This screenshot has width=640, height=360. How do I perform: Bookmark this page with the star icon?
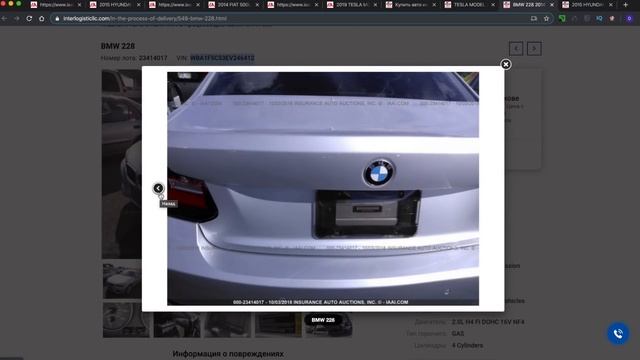tap(546, 18)
